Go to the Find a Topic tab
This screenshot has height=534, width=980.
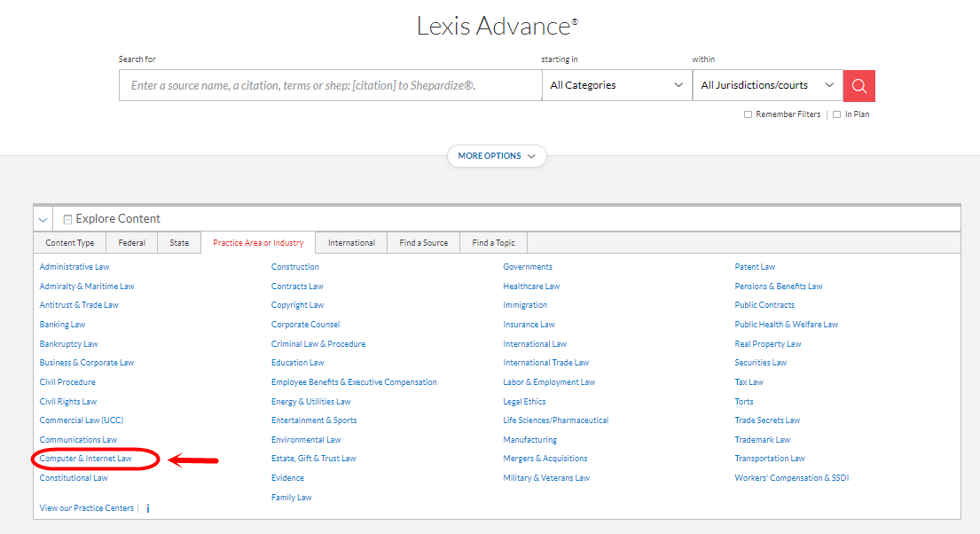point(494,243)
